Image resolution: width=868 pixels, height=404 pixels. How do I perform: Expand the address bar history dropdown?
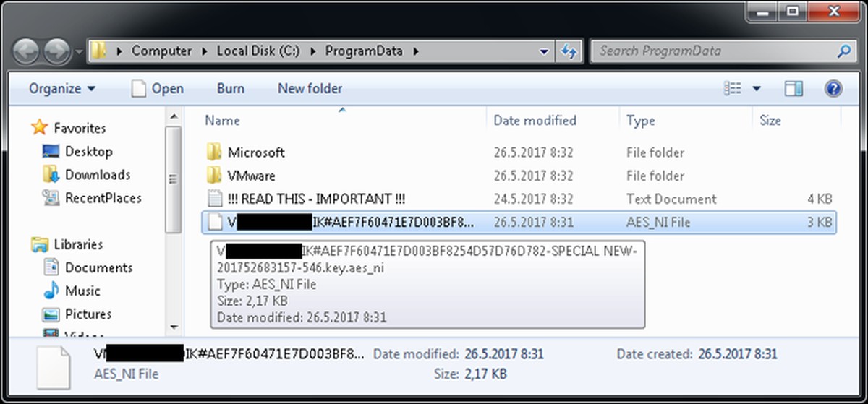545,51
